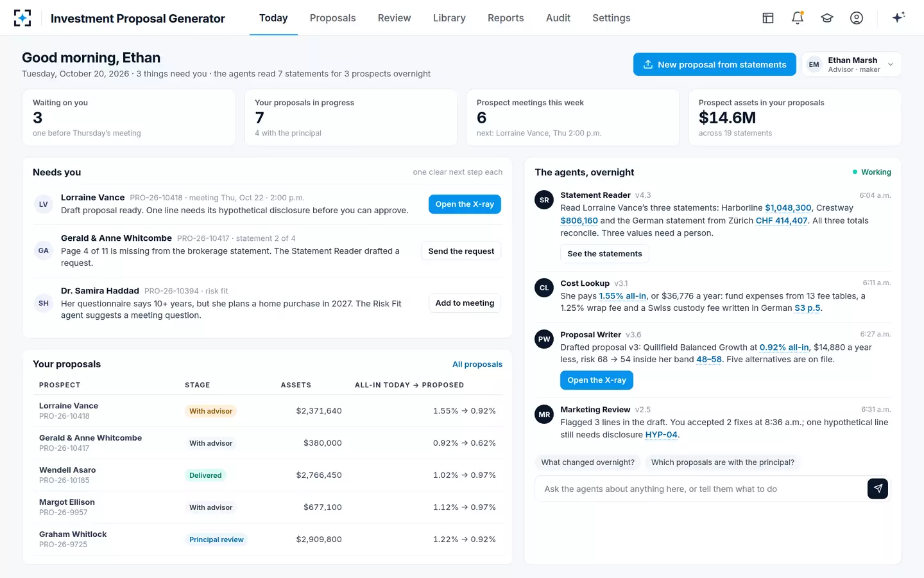The width and height of the screenshot is (924, 578).
Task: Open the layout panel icon in the header
Action: pos(768,18)
